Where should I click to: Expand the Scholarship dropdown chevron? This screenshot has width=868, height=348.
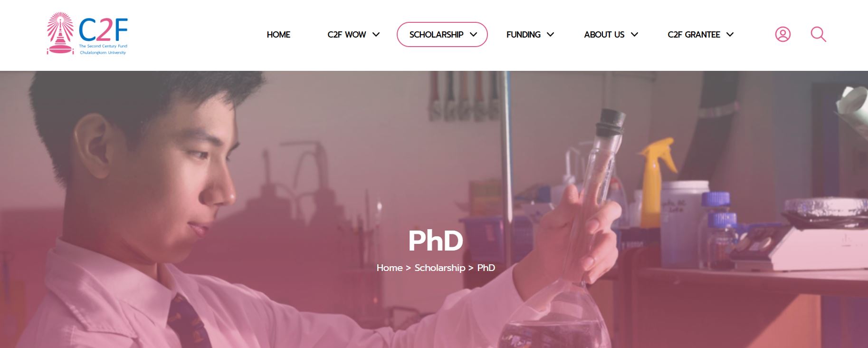[x=473, y=34]
